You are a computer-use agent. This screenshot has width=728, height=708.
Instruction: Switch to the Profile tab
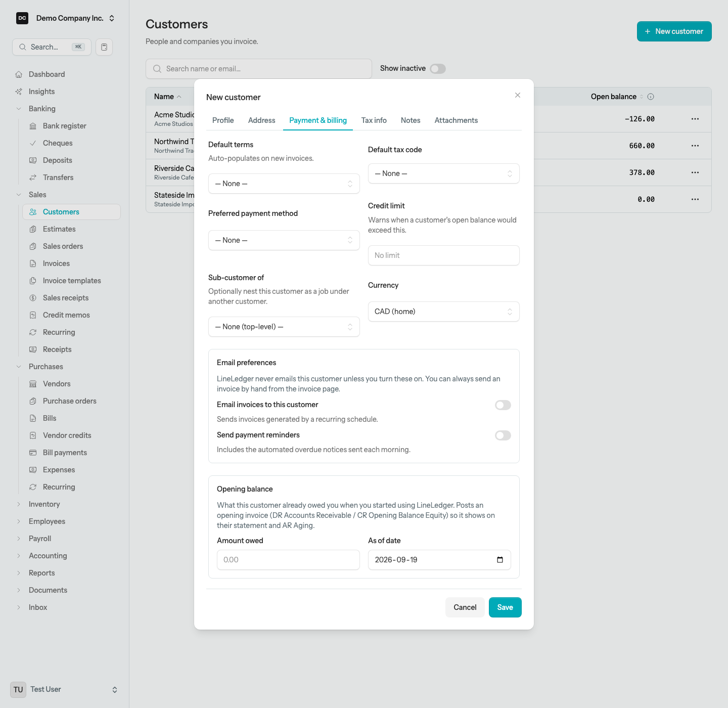point(223,120)
